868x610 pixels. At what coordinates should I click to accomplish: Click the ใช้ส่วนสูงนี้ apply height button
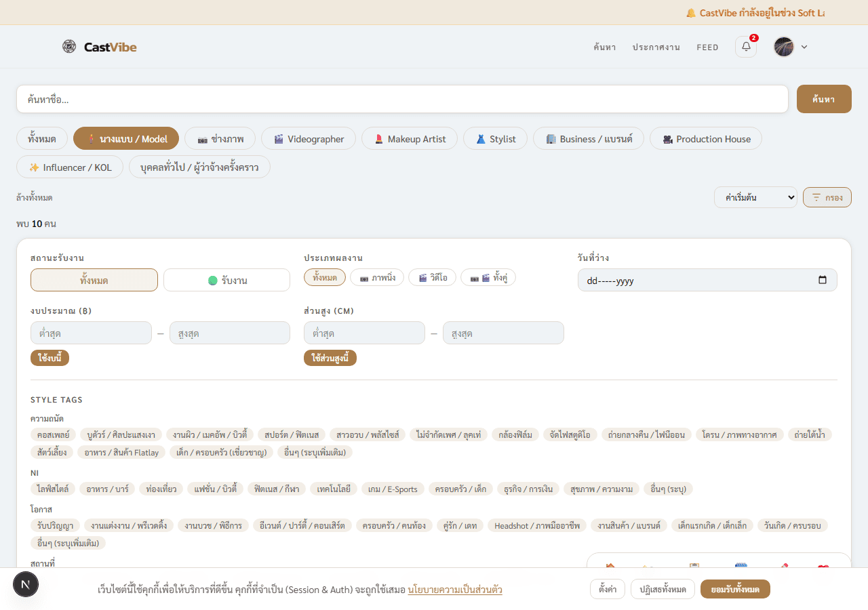[x=330, y=358]
